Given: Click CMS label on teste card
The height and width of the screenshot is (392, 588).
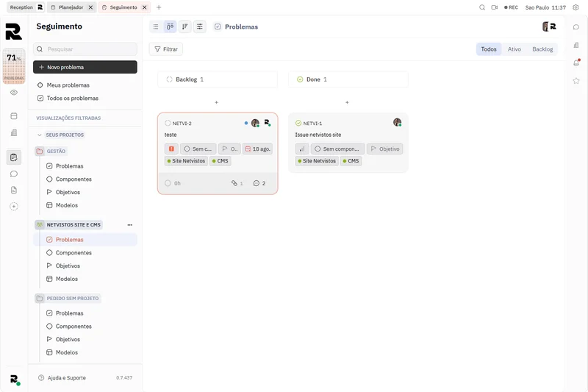Looking at the screenshot, I should coord(220,161).
